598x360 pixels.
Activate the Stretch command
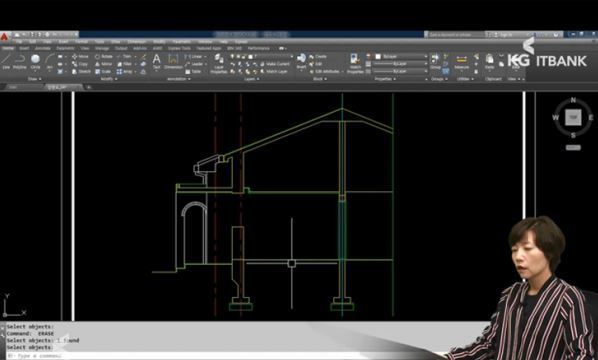pos(81,71)
